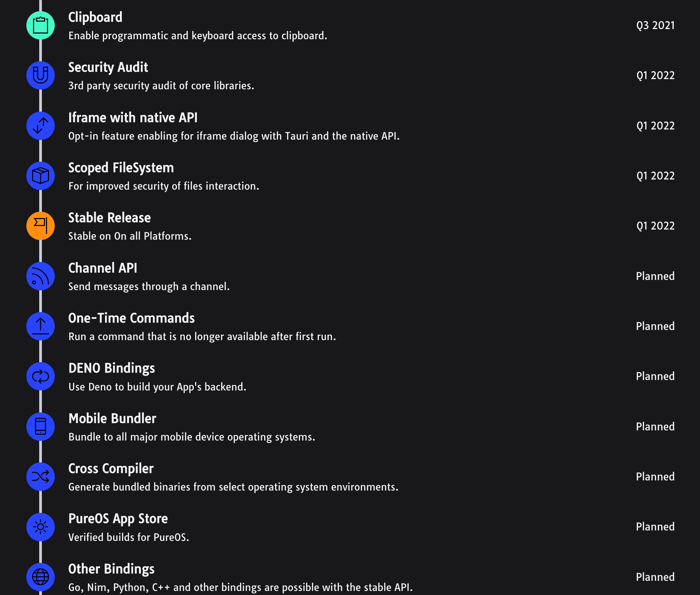
Task: Select the DENO Bindings loop icon
Action: click(40, 376)
